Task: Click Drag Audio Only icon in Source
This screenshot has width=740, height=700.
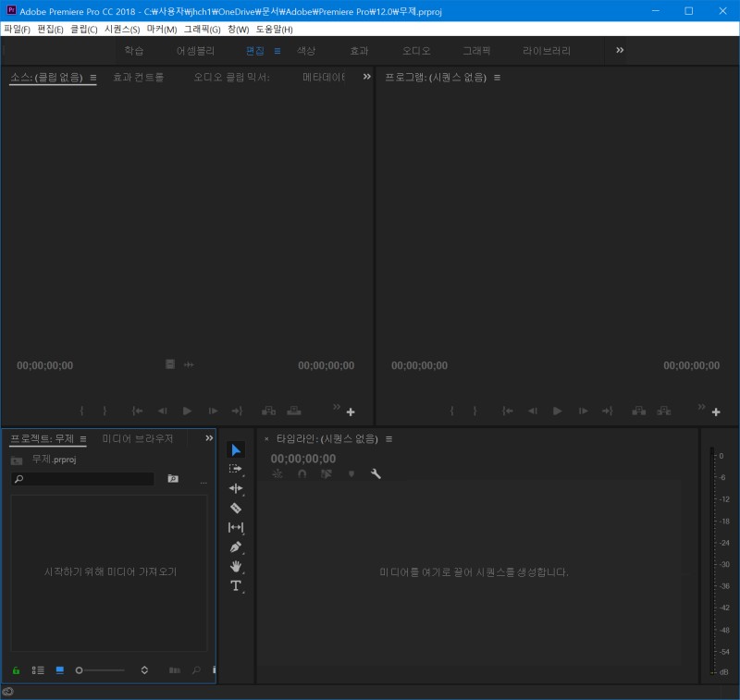Action: [x=189, y=364]
